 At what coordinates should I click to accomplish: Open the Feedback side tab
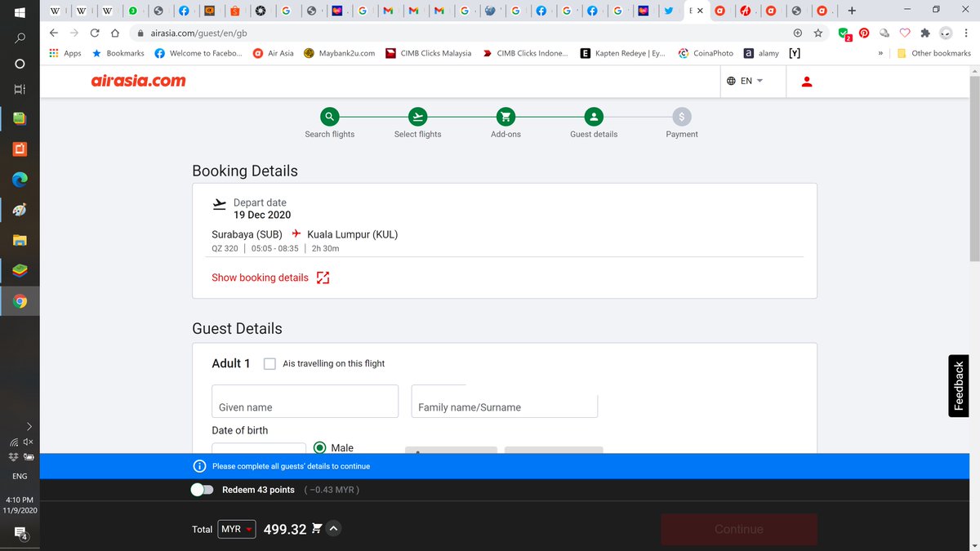959,386
